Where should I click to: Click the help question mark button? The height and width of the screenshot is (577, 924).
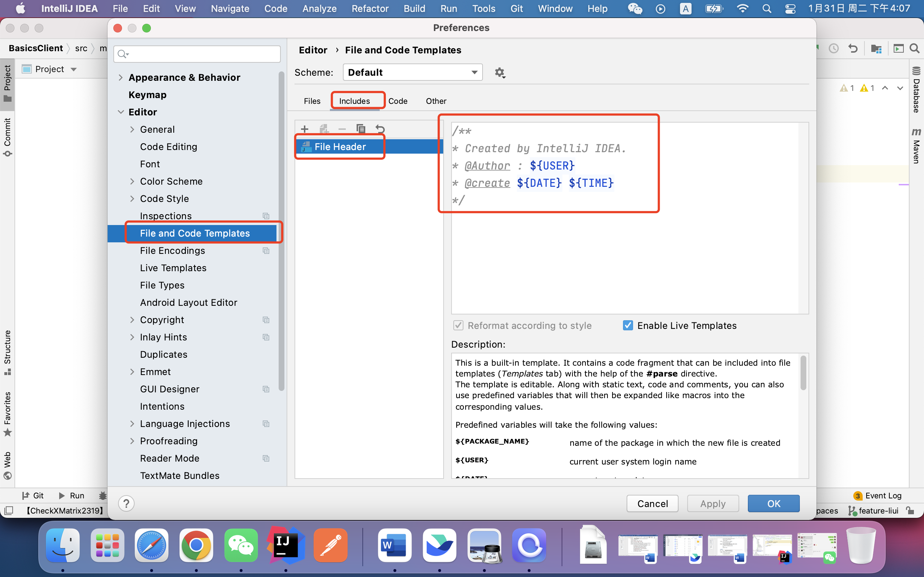[126, 503]
